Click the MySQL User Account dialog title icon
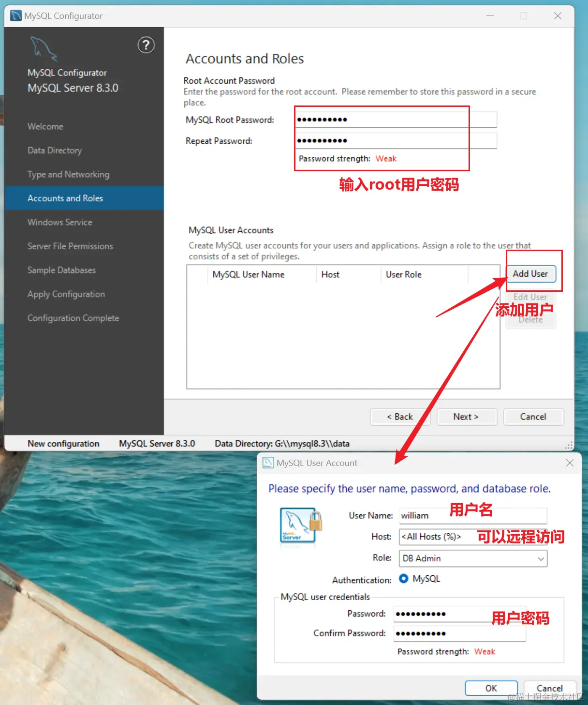This screenshot has width=588, height=705. (x=268, y=463)
